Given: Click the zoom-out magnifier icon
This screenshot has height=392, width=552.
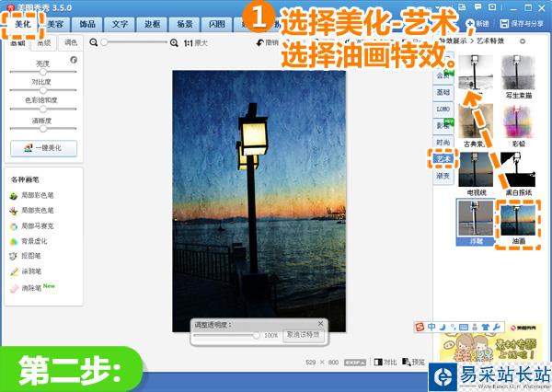Looking at the screenshot, I should 93,42.
